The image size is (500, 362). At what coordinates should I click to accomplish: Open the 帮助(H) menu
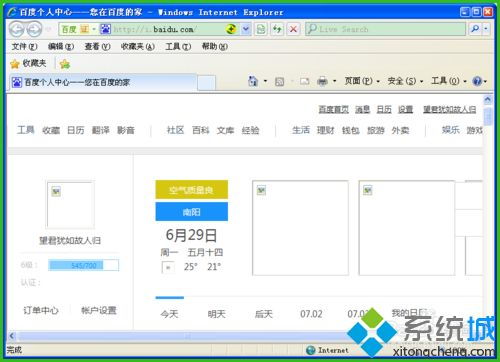[215, 46]
